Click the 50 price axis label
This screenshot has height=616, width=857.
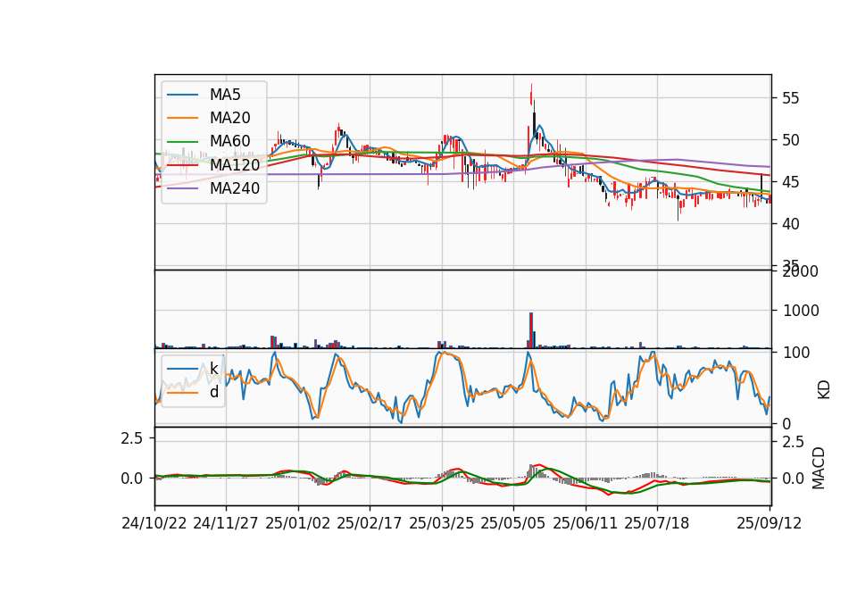[x=790, y=140]
